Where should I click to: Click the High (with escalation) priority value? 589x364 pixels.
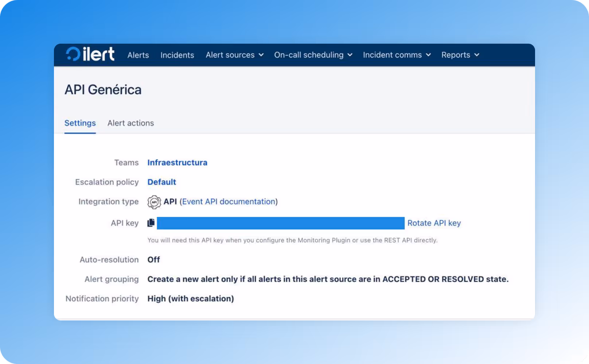[191, 298]
